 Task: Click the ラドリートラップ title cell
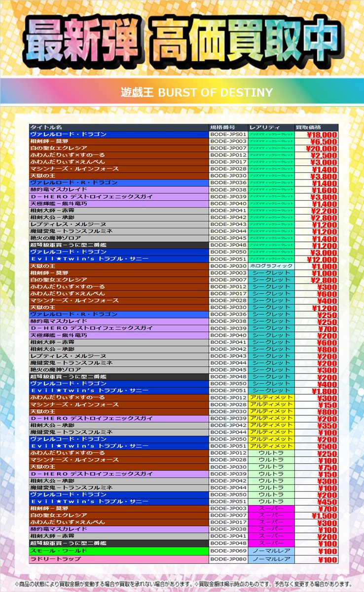(x=118, y=559)
